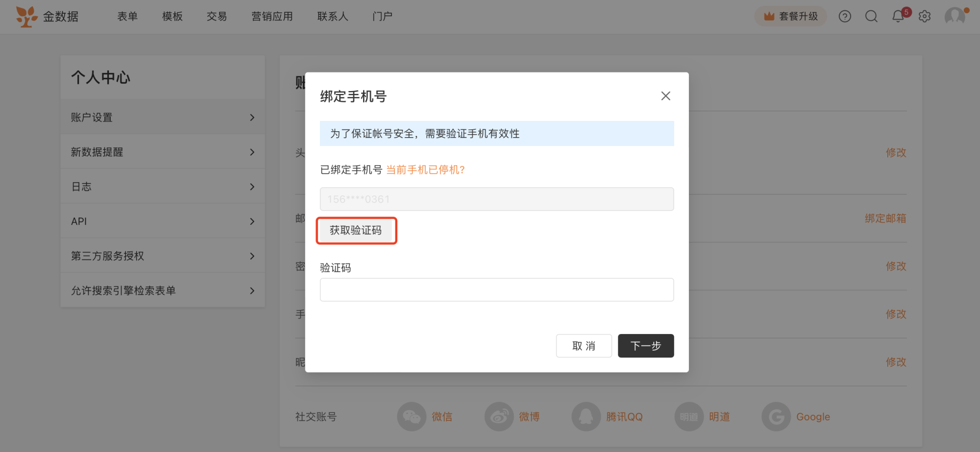Open the 表单 menu in the top bar
Screen dimensions: 980x452
pos(127,17)
